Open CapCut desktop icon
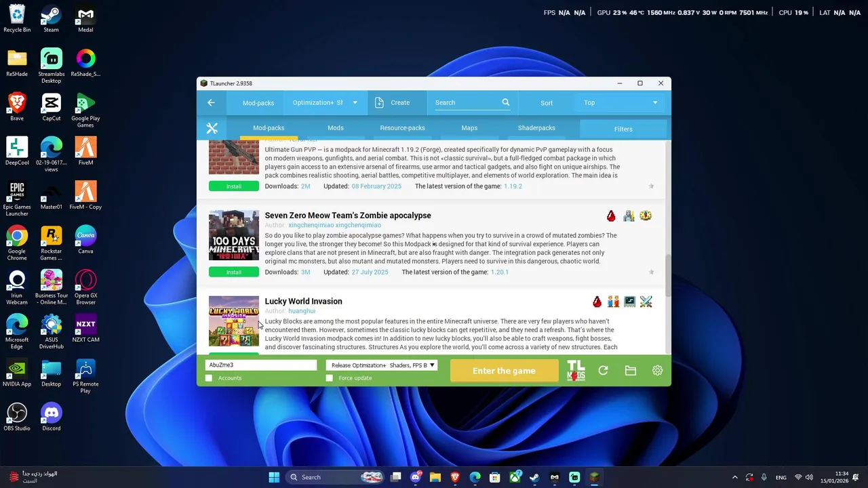The image size is (868, 488). 51,107
